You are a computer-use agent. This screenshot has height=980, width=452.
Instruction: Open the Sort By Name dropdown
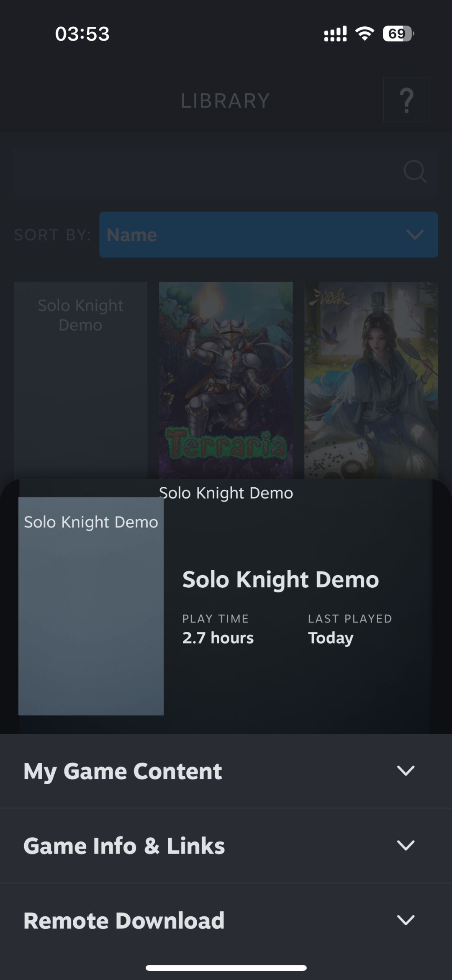point(269,234)
